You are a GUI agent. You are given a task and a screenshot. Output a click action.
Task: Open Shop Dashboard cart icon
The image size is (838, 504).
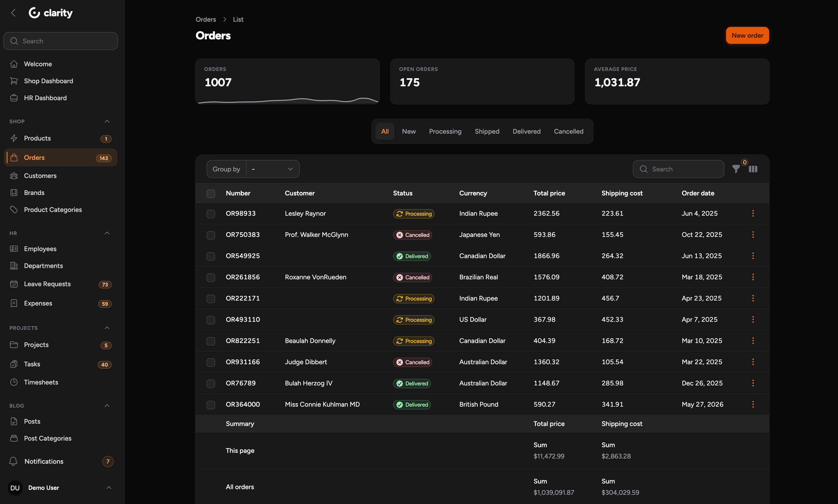point(14,81)
